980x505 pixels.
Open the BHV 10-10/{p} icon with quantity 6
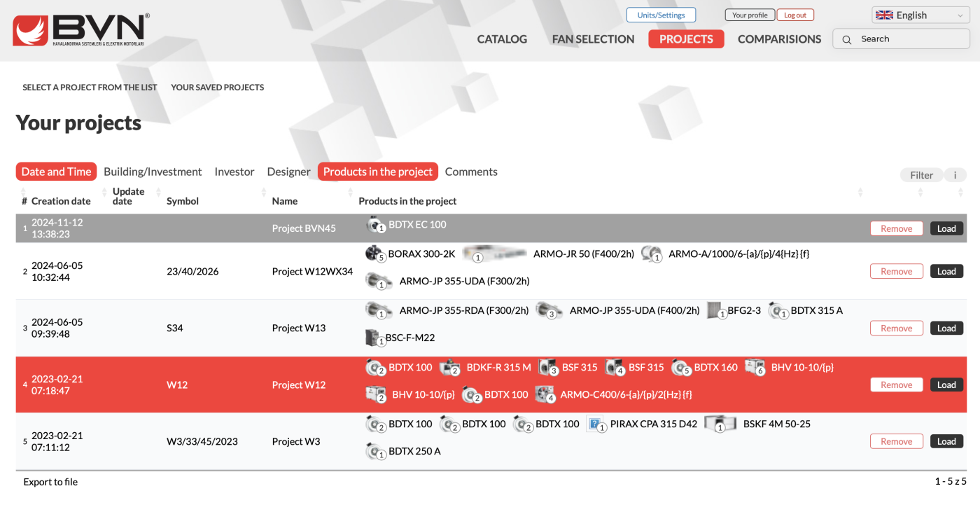pyautogui.click(x=755, y=367)
